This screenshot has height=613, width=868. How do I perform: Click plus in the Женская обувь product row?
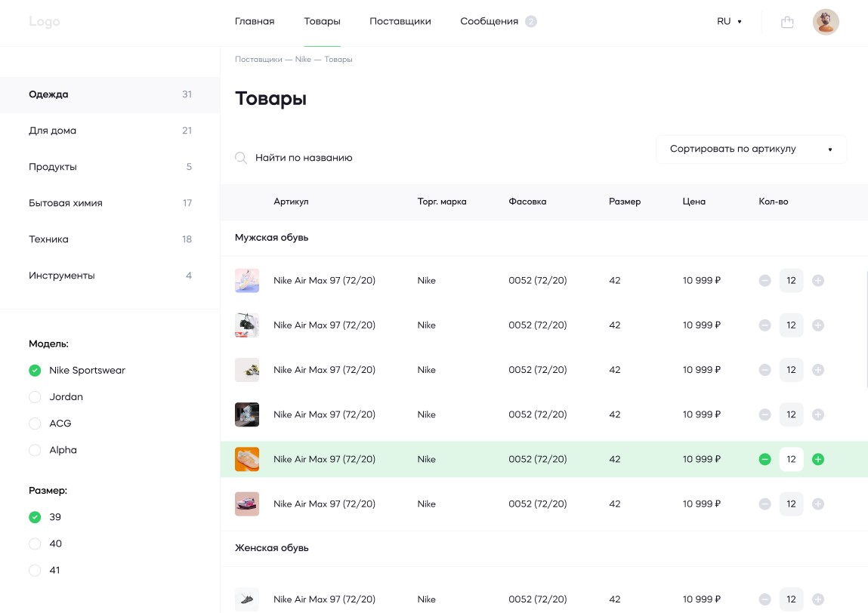(817, 599)
